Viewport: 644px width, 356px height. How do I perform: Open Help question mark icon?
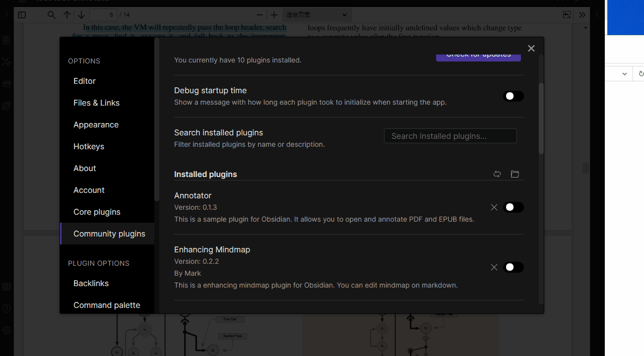point(6,308)
